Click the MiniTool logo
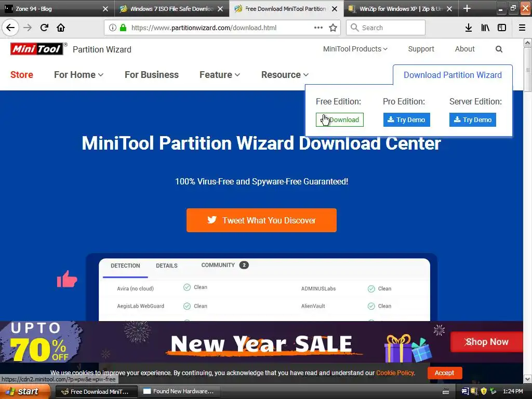 click(x=37, y=49)
